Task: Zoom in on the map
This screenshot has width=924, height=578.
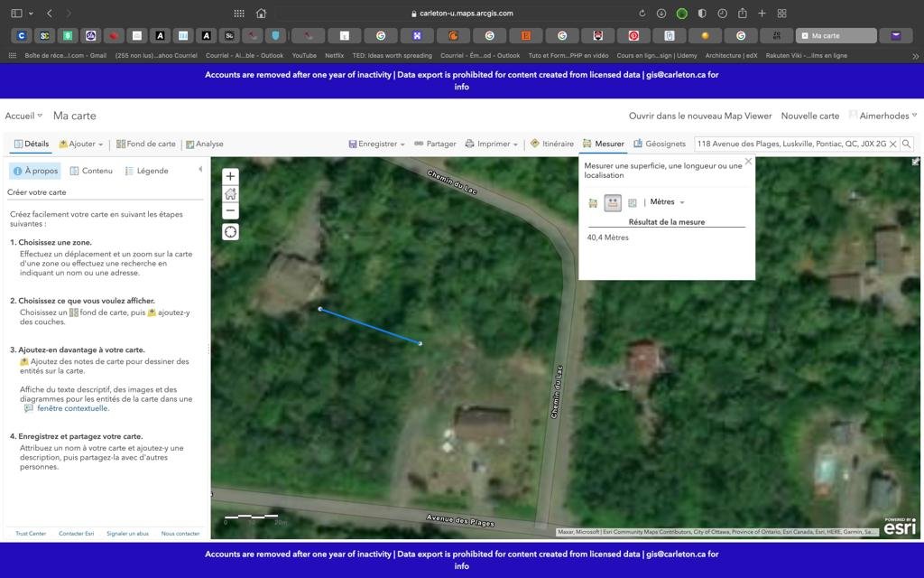Action: click(231, 177)
